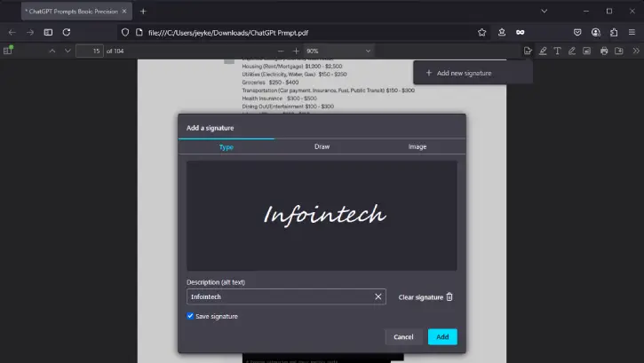The width and height of the screenshot is (644, 363).
Task: Go back using the browser back arrow
Action: tap(12, 33)
